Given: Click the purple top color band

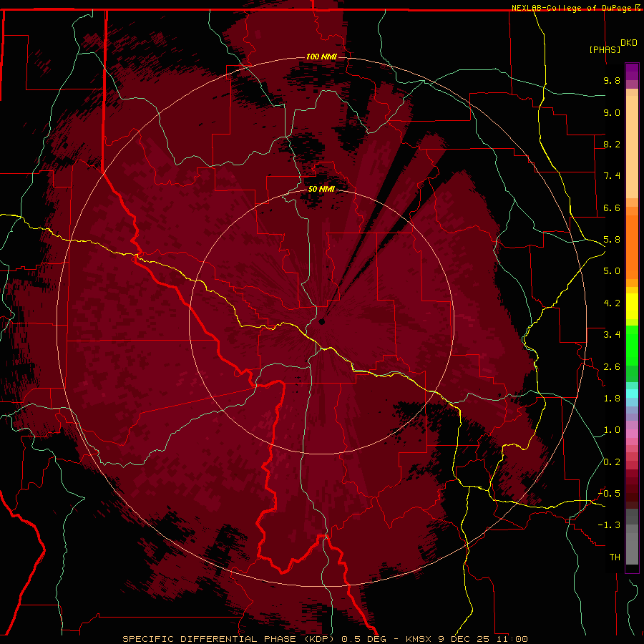Looking at the screenshot, I should [x=632, y=72].
